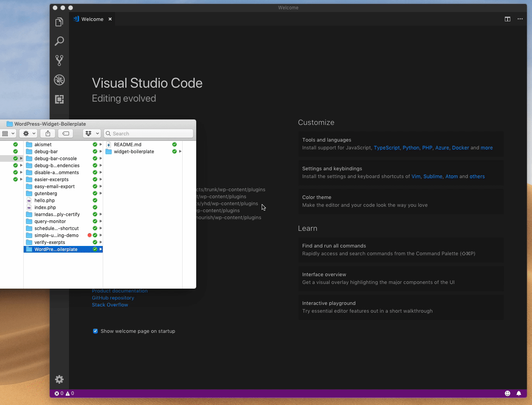This screenshot has height=405, width=532.
Task: Open the Docker support link
Action: (461, 148)
